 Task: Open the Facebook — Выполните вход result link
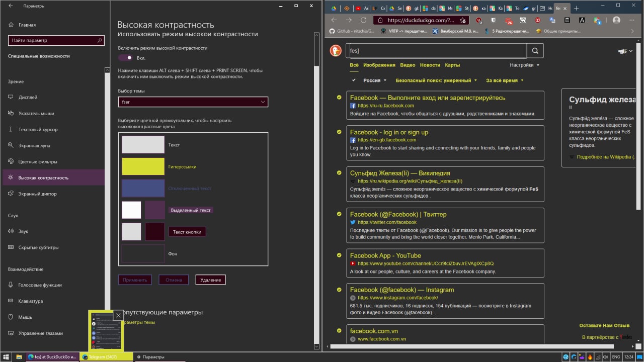coord(428,98)
